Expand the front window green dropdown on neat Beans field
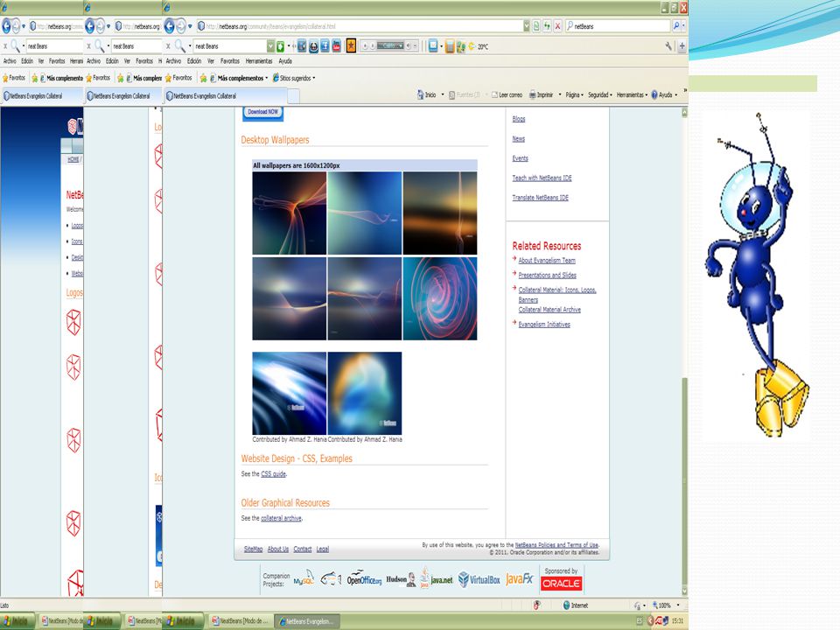Image resolution: width=840 pixels, height=630 pixels. pos(270,46)
